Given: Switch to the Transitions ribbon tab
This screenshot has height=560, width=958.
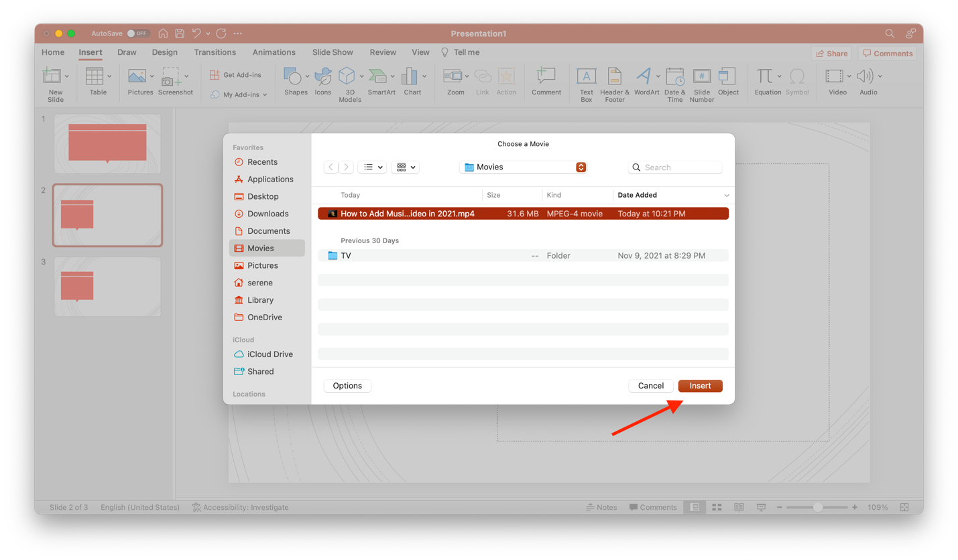Looking at the screenshot, I should coord(215,52).
